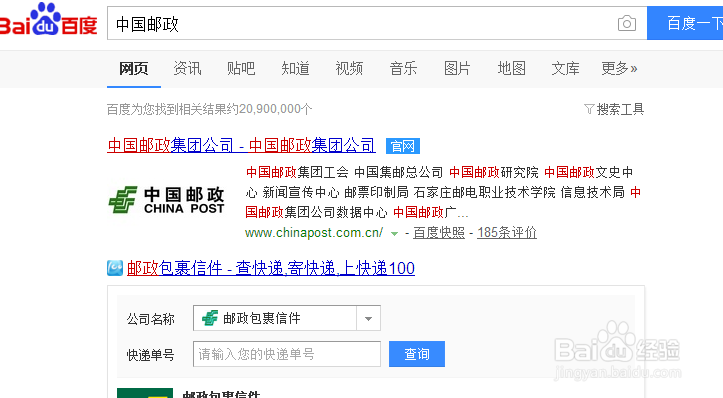Click the 快递单号 label
The width and height of the screenshot is (723, 398).
click(x=151, y=355)
